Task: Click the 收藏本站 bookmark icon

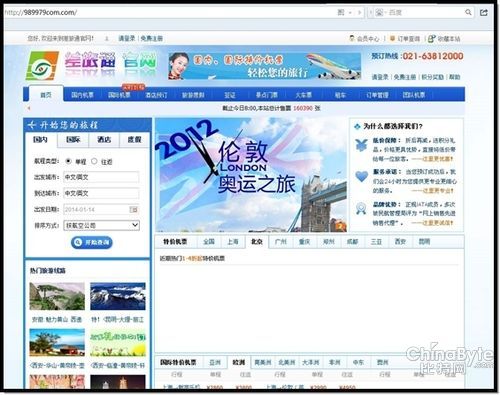Action: [431, 39]
